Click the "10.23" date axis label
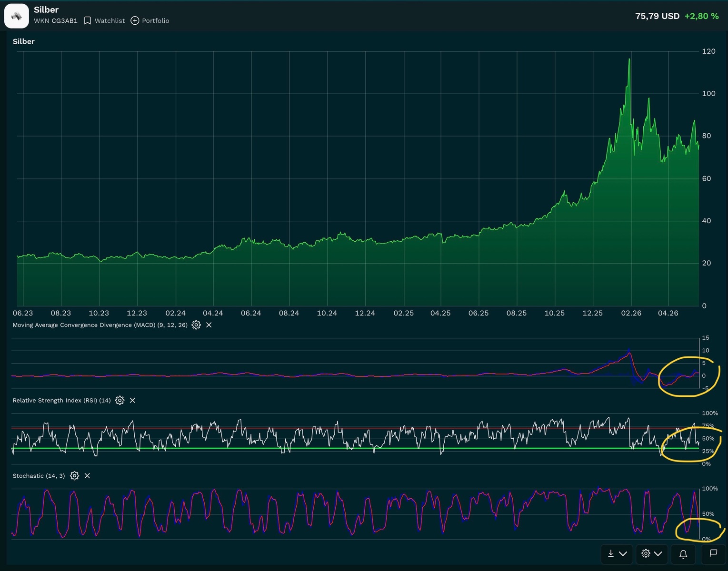The image size is (728, 571). click(99, 313)
